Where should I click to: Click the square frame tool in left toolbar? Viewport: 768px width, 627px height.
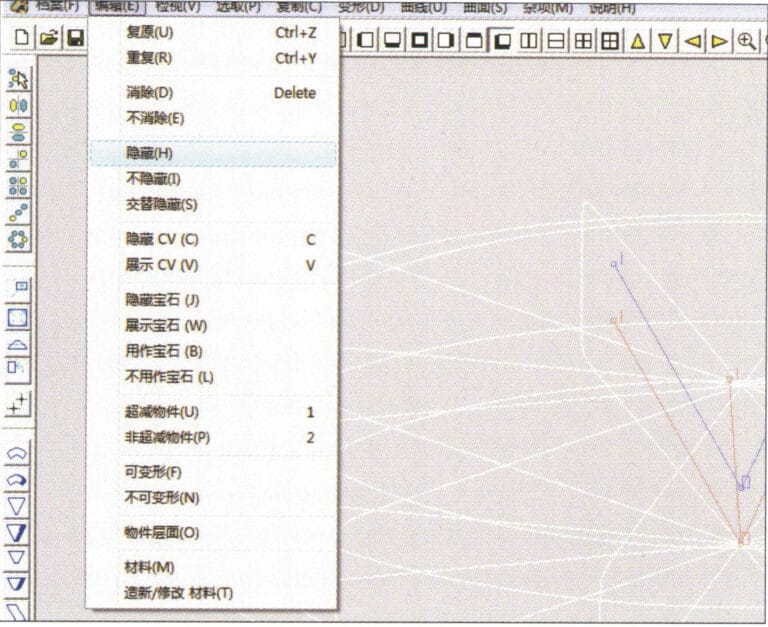(x=19, y=318)
